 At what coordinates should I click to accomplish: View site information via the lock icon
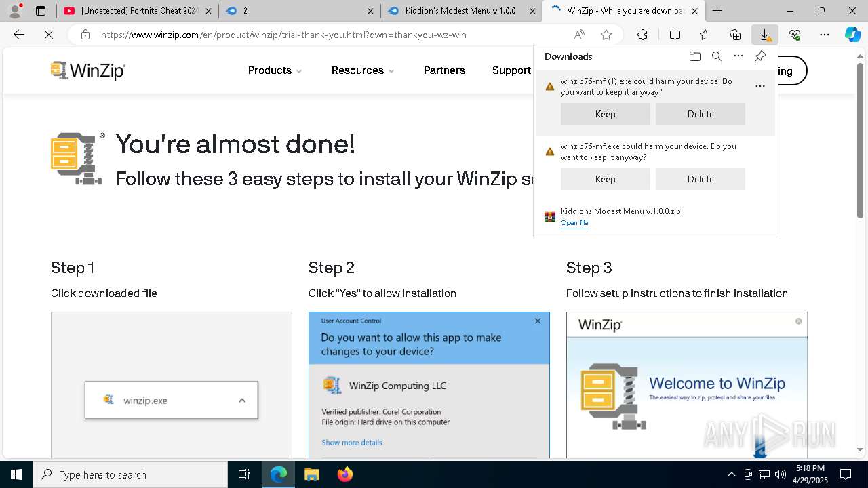click(x=85, y=35)
